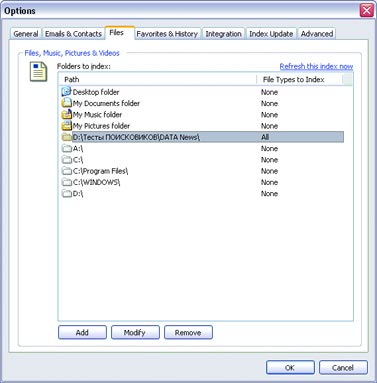The height and width of the screenshot is (383, 377).
Task: Click None value in C:\WINDOWS\ row
Action: point(269,182)
